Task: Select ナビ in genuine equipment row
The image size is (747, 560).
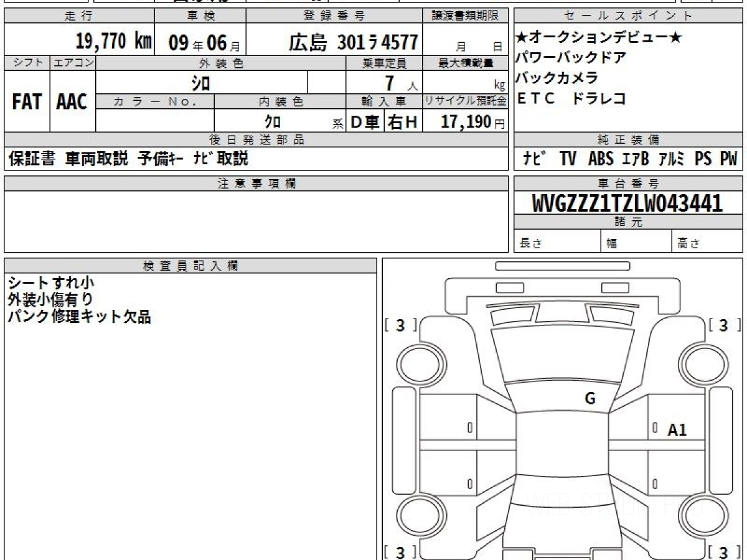Action: 534,159
